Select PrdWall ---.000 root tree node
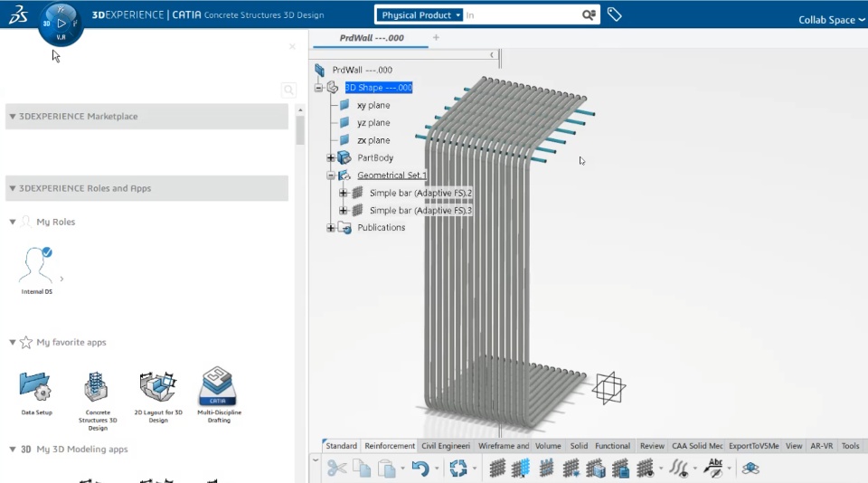The image size is (868, 483). (362, 70)
